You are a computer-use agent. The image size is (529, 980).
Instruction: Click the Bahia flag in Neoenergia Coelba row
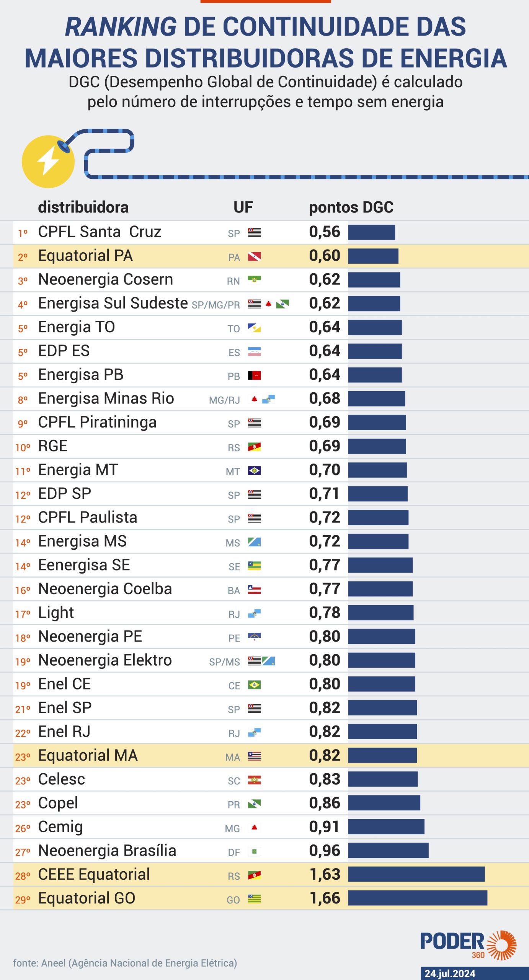(x=254, y=590)
